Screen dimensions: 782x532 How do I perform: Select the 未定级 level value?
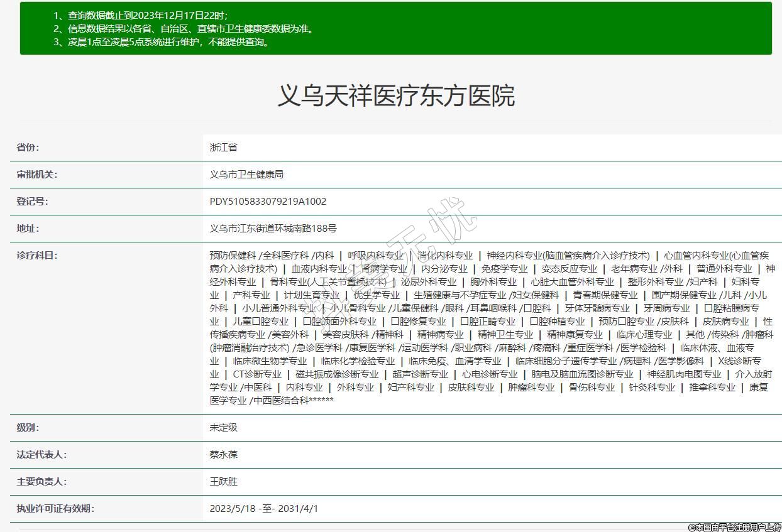coord(223,428)
